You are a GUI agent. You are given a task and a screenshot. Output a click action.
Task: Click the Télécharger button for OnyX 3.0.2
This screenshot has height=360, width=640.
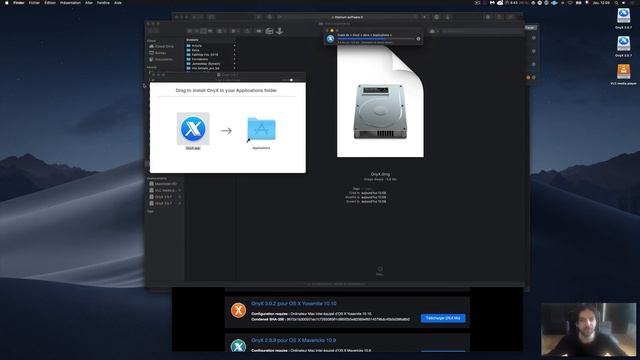[443, 318]
